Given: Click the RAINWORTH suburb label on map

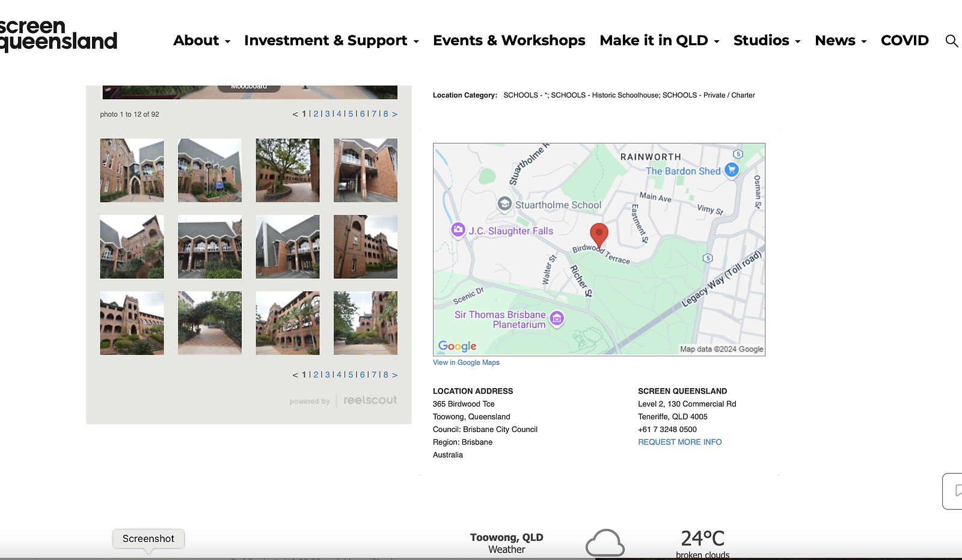Looking at the screenshot, I should point(651,157).
